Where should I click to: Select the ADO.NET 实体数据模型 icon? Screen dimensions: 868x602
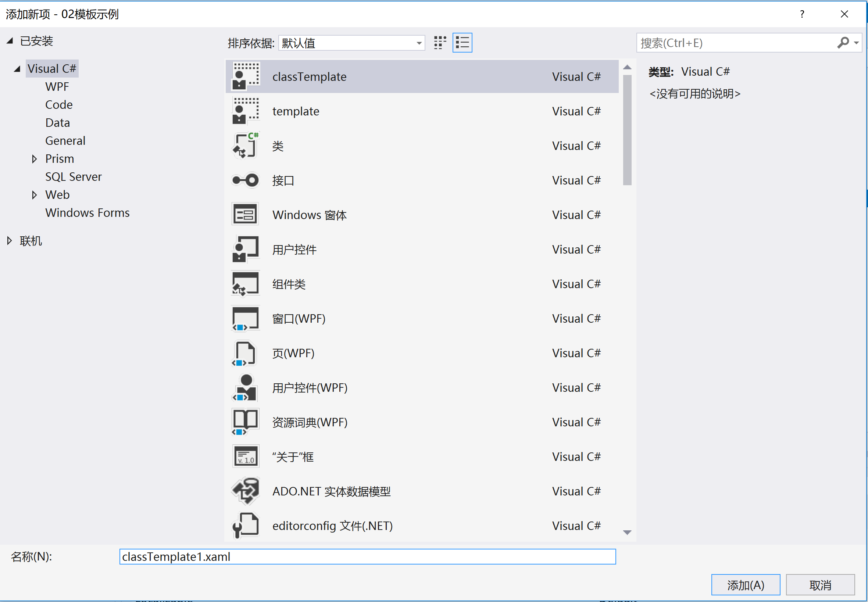coord(246,491)
